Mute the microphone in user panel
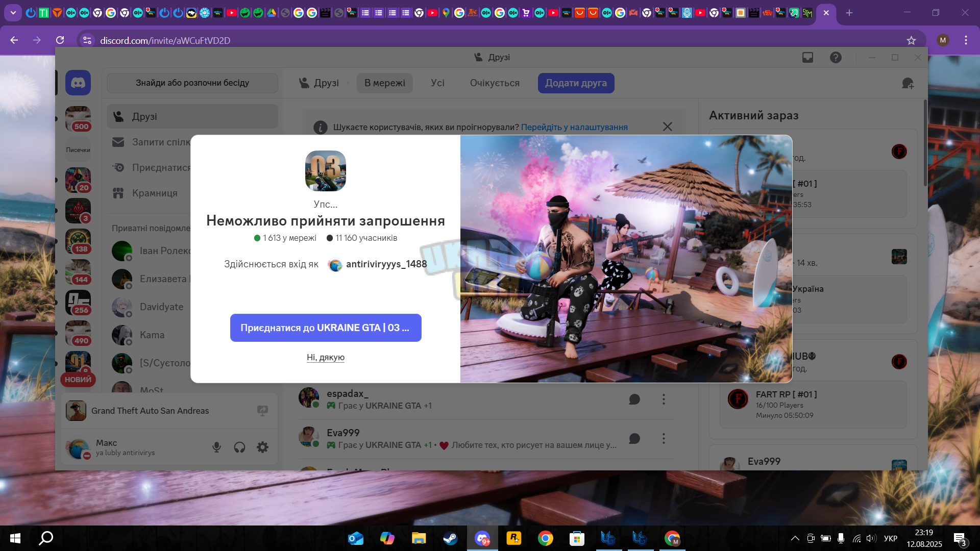Image resolution: width=980 pixels, height=551 pixels. pos(217,447)
